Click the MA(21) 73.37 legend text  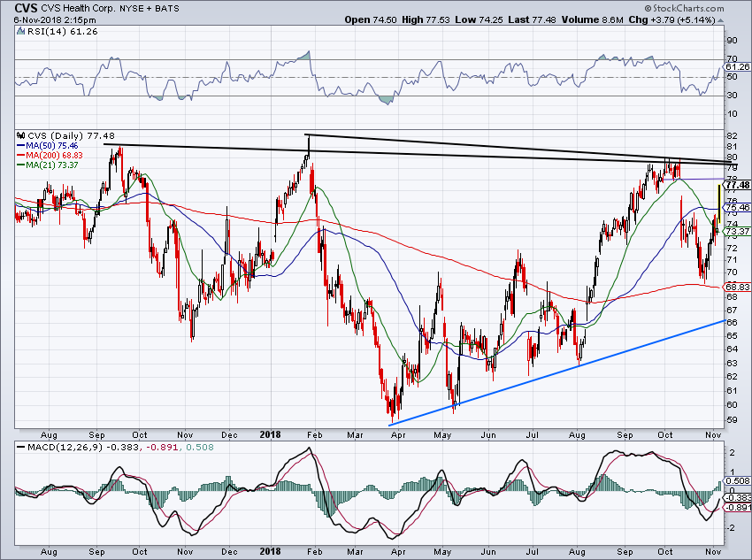[52, 165]
